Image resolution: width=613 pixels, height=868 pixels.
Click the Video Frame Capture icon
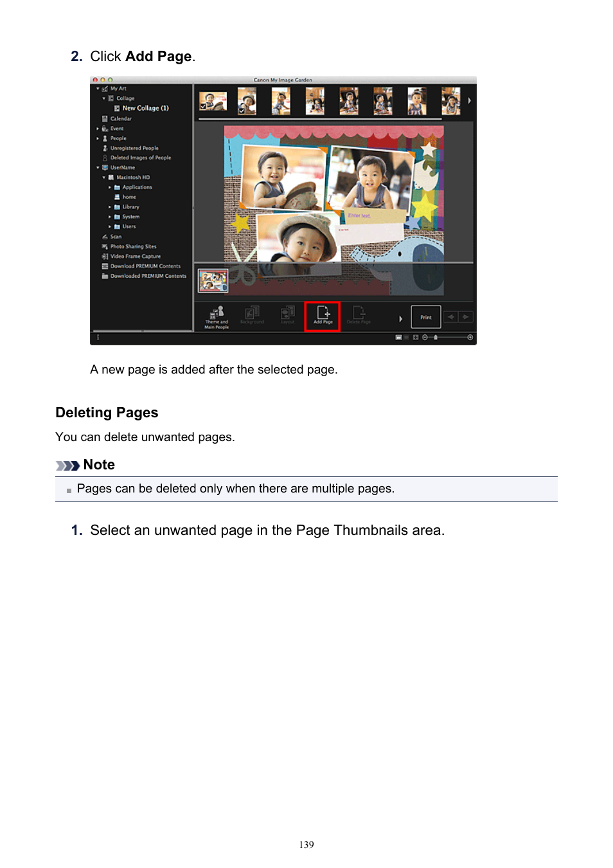click(x=105, y=256)
